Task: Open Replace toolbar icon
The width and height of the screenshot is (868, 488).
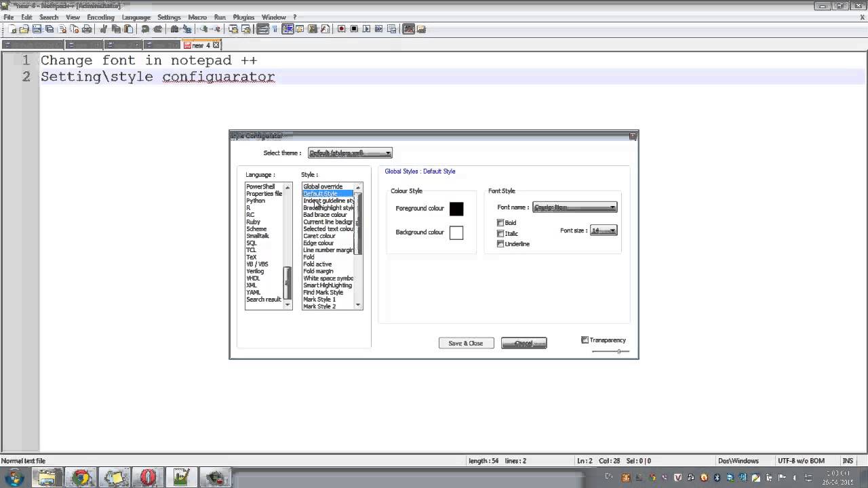Action: click(x=186, y=29)
